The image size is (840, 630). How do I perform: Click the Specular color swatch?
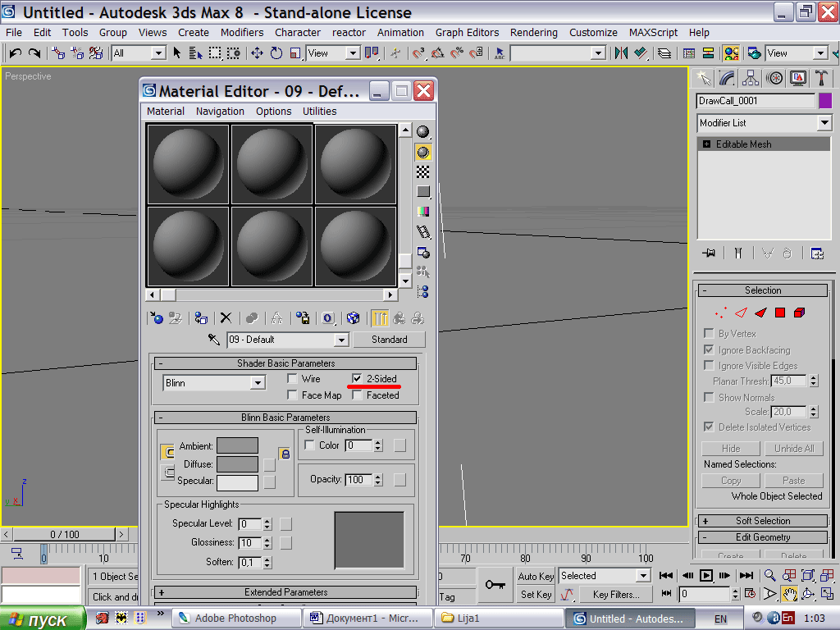point(237,482)
